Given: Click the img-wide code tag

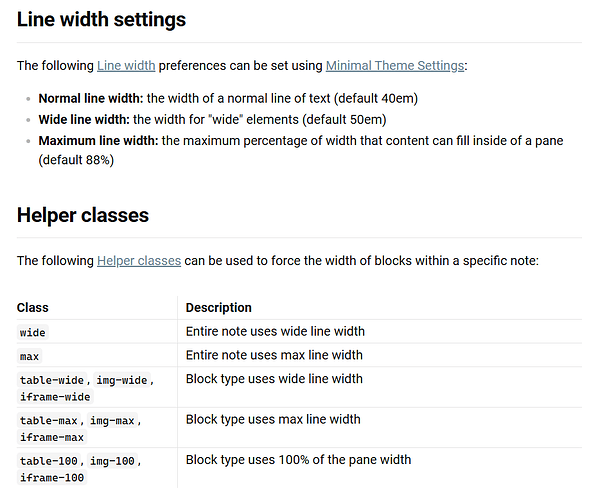Looking at the screenshot, I should tap(122, 380).
